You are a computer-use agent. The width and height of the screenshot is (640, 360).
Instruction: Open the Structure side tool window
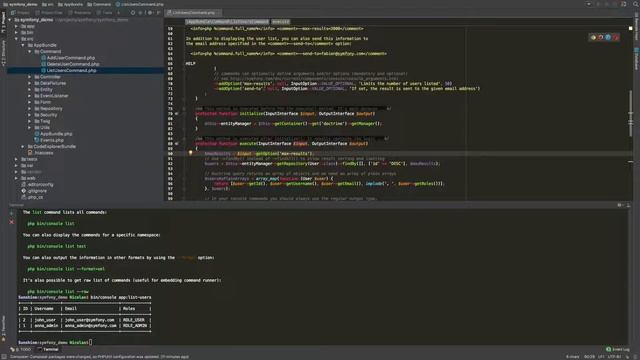(x=3, y=53)
